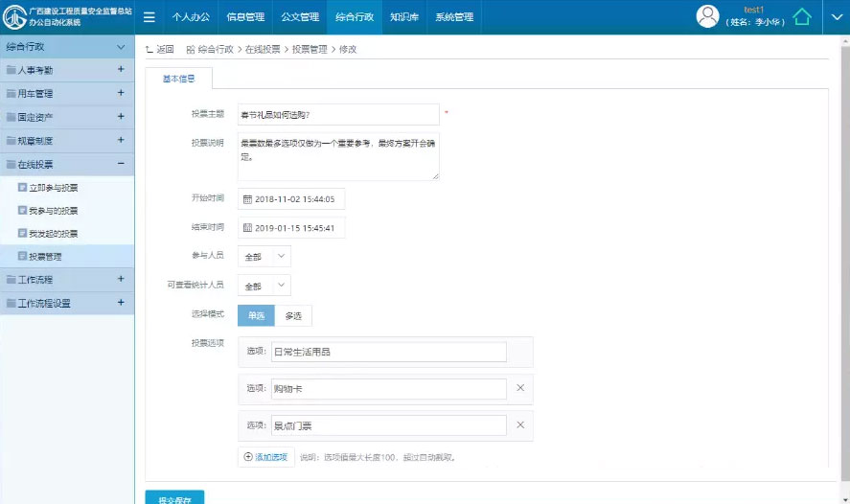
Task: Click the green home icon
Action: 801,17
